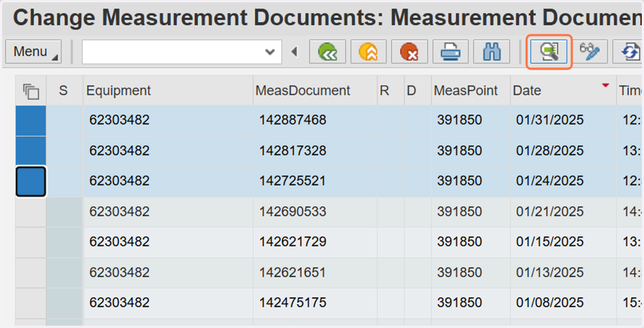Image resolution: width=644 pixels, height=328 pixels.
Task: Click the S status cell of row 142690533
Action: [64, 212]
